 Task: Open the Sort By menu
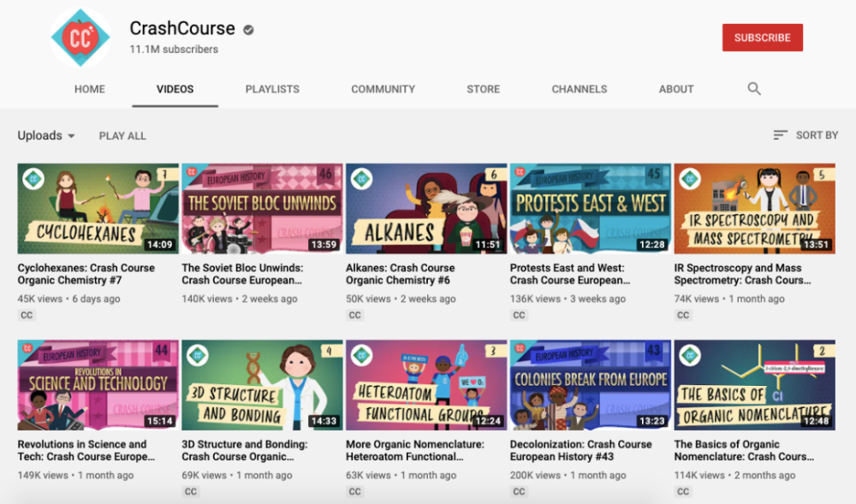805,134
